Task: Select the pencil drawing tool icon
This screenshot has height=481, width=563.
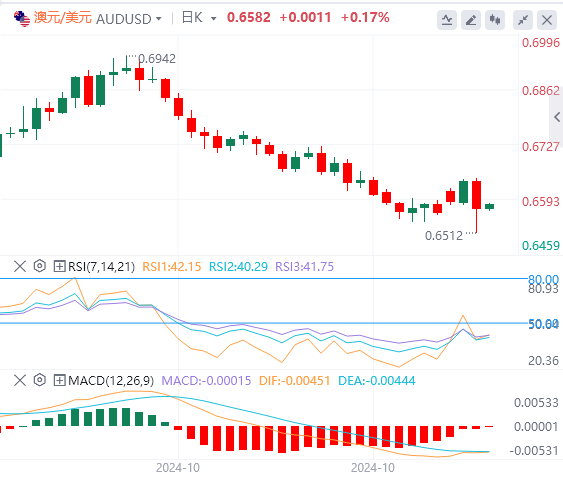Action: (471, 20)
